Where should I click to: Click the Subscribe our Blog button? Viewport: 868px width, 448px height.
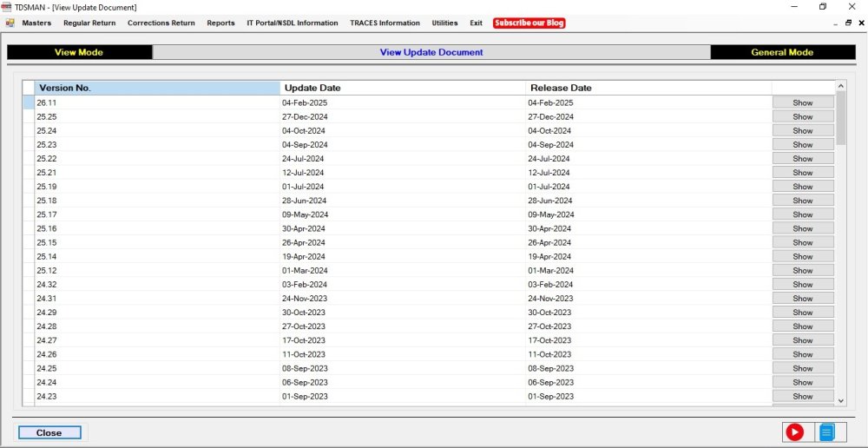tap(529, 23)
